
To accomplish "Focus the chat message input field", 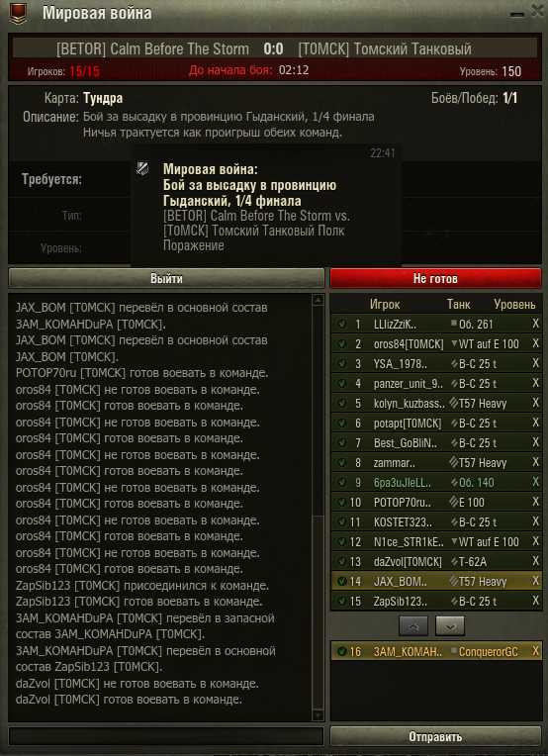I will [166, 736].
